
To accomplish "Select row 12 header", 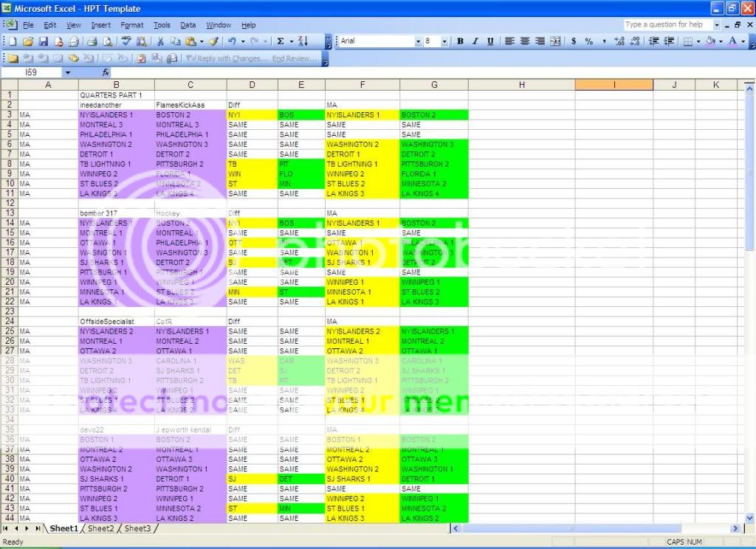I will point(10,203).
